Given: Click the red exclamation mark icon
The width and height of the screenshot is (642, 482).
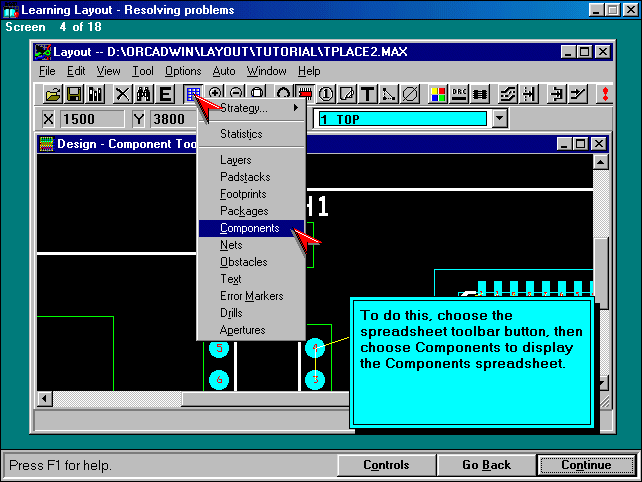Looking at the screenshot, I should (603, 94).
